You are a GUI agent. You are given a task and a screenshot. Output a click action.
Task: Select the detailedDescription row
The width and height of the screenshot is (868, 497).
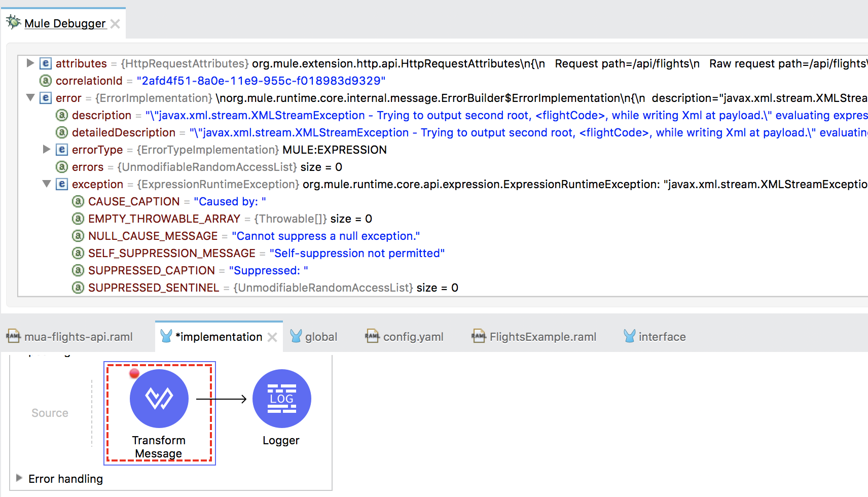click(x=469, y=132)
